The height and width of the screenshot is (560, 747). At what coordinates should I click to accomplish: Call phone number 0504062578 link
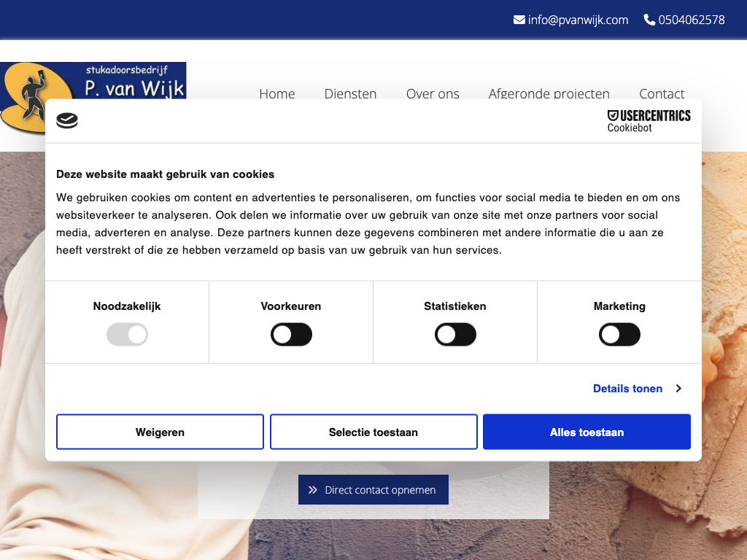(x=692, y=20)
